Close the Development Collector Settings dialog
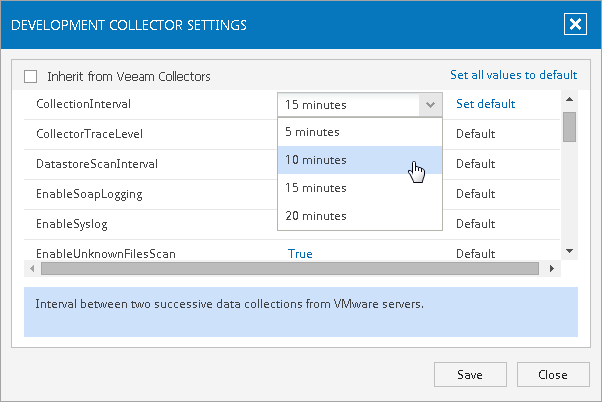Viewport: 602px width, 402px height. (x=574, y=24)
